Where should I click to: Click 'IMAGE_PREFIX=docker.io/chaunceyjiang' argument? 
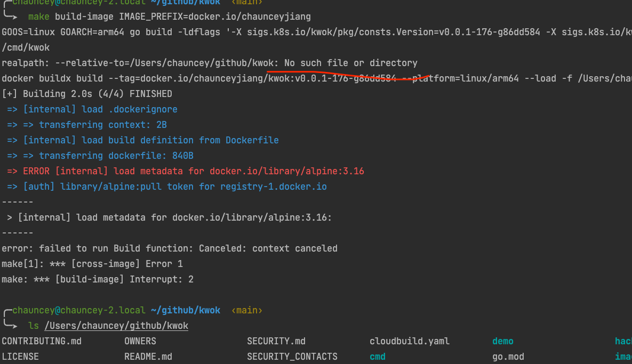215,17
